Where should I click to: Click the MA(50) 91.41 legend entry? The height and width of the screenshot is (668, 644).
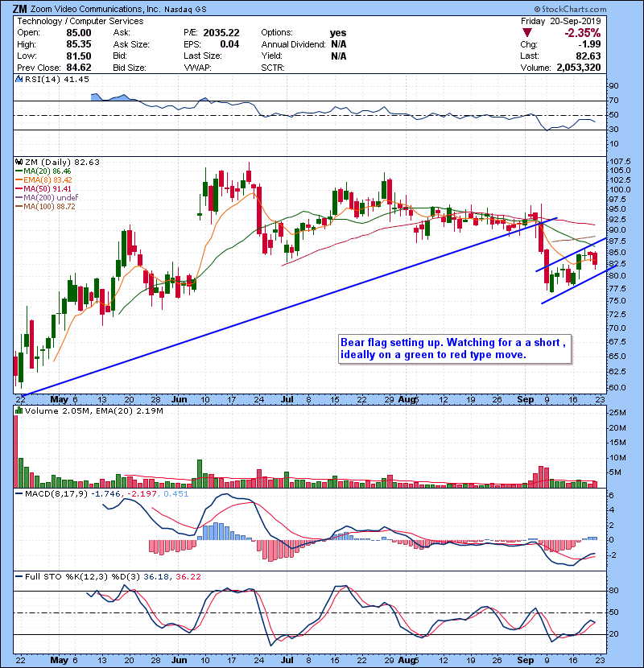click(x=43, y=188)
